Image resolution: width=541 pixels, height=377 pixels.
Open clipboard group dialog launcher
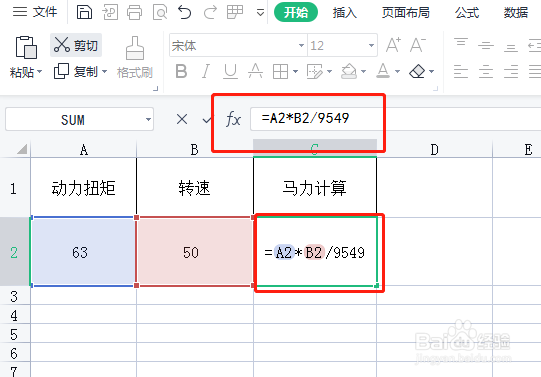(156, 89)
